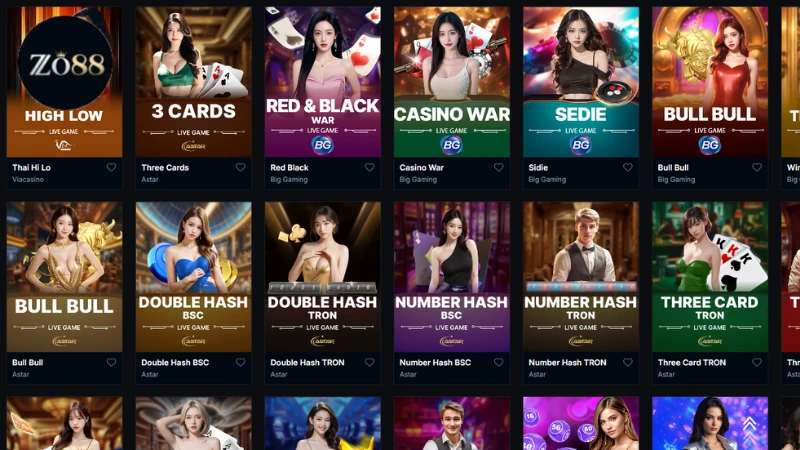Favorite the Thai Hi Lo game
Viewport: 800px width, 450px height.
pyautogui.click(x=111, y=167)
